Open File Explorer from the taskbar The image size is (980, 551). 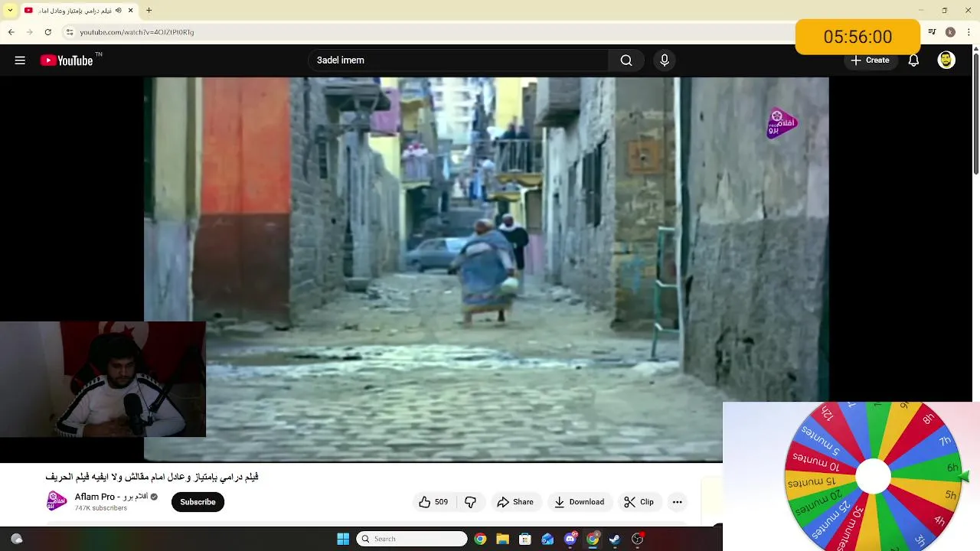(x=502, y=539)
